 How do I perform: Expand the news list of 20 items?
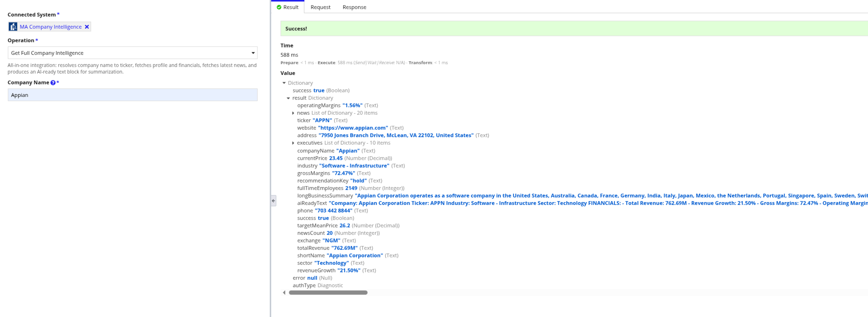coord(293,113)
